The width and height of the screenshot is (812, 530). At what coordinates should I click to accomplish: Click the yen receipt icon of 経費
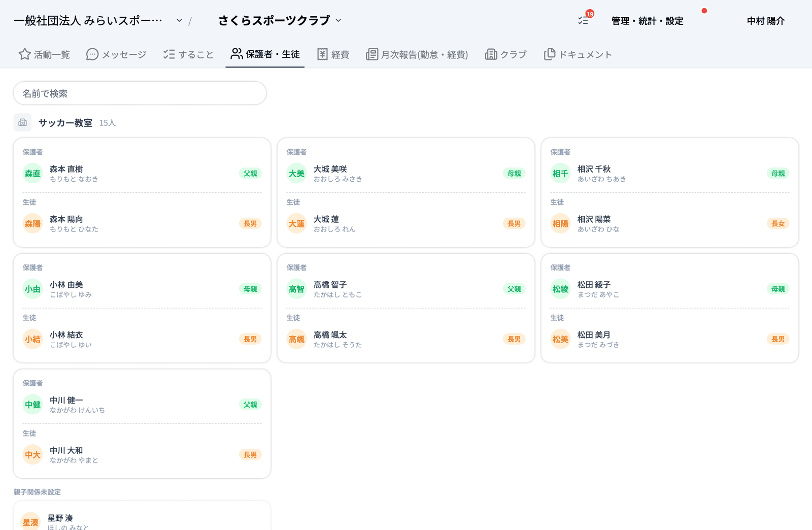322,54
